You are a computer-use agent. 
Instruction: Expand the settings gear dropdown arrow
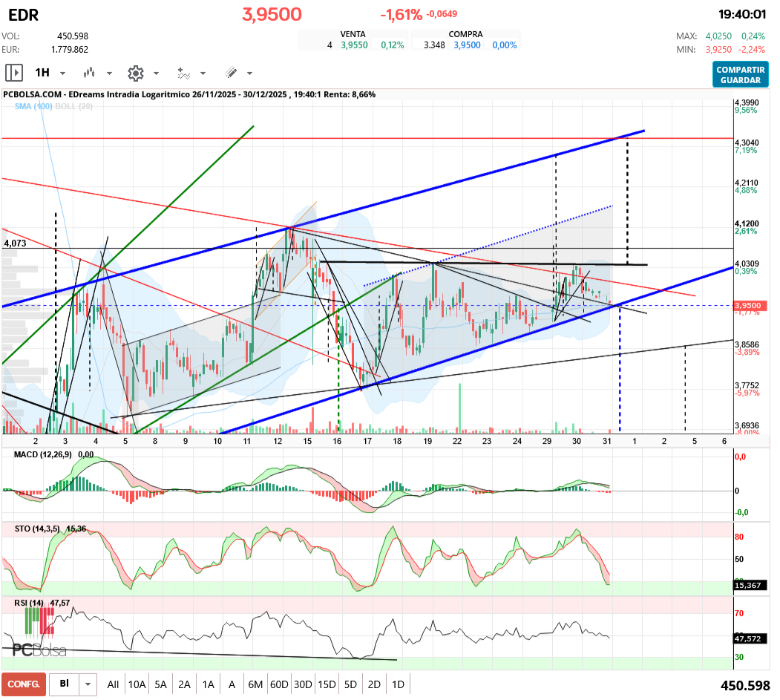pos(156,73)
